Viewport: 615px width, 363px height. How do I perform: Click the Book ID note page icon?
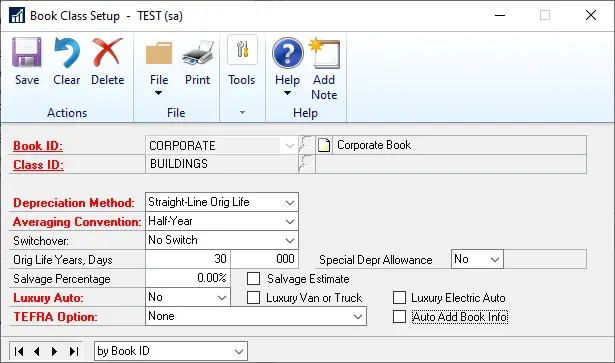pyautogui.click(x=324, y=145)
